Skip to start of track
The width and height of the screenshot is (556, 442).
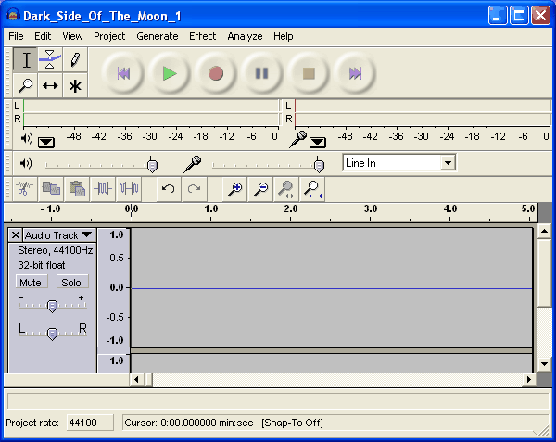123,74
